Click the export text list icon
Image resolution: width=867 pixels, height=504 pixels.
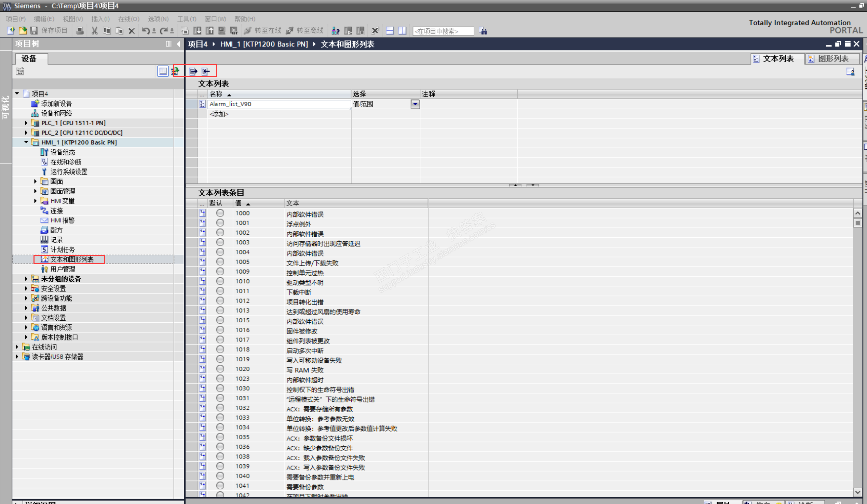click(193, 71)
